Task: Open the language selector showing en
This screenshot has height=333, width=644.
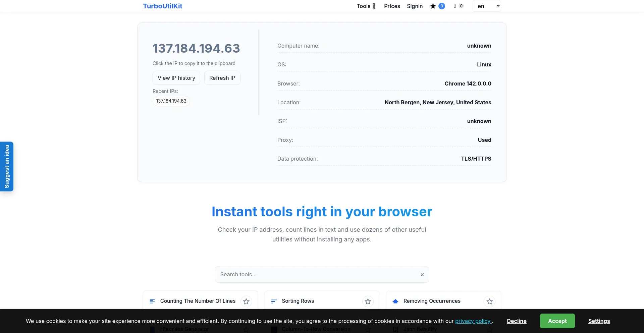Action: (x=486, y=6)
